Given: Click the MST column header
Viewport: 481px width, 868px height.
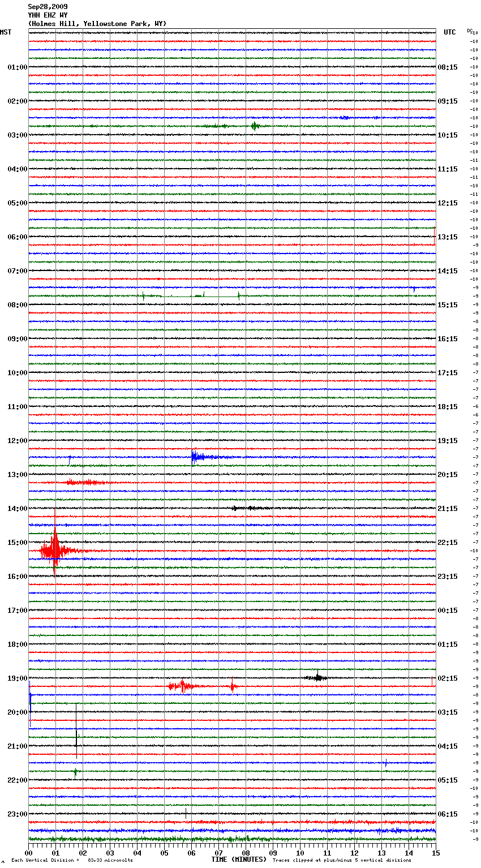Looking at the screenshot, I should tap(6, 32).
